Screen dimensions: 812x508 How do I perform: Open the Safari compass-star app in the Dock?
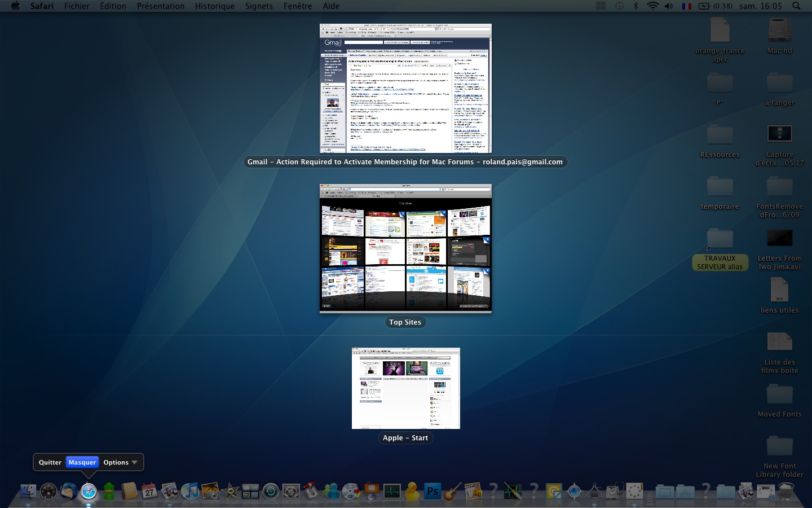pyautogui.click(x=574, y=492)
